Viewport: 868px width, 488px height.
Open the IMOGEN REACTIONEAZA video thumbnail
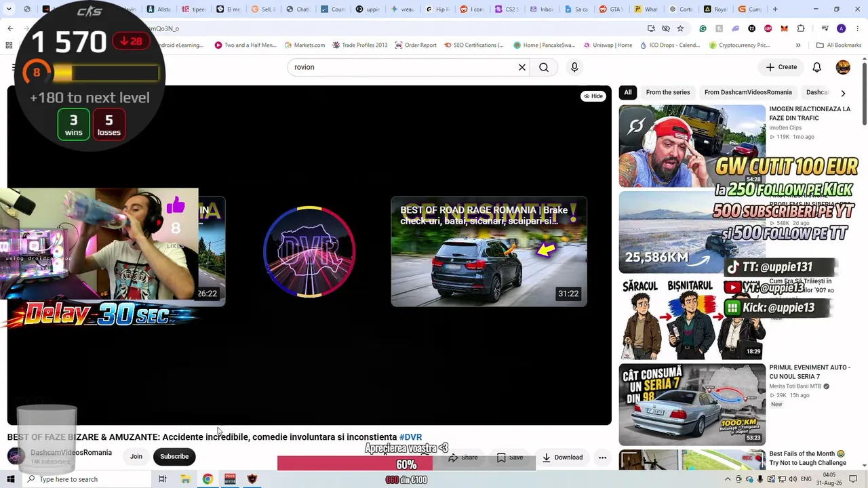pyautogui.click(x=692, y=146)
